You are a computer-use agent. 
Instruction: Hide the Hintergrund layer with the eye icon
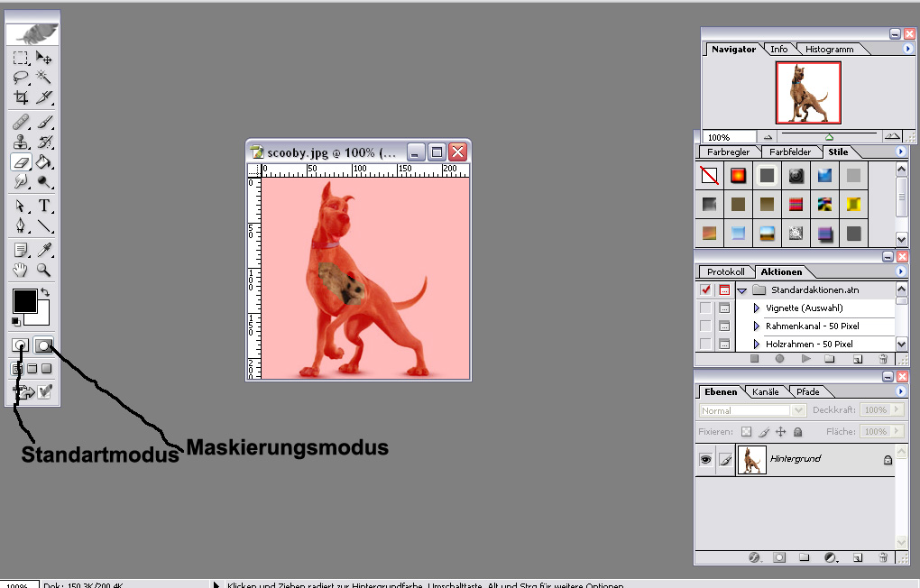pyautogui.click(x=706, y=459)
